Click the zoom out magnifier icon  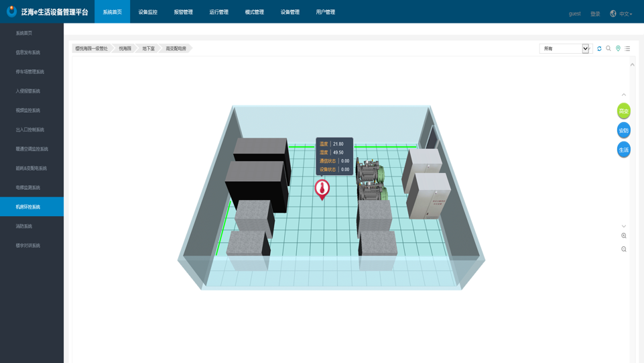624,250
